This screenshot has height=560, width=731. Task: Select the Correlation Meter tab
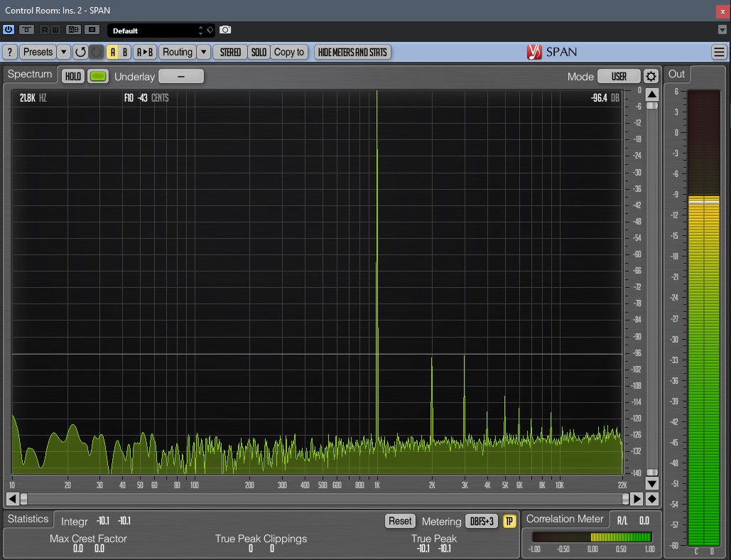click(x=565, y=519)
